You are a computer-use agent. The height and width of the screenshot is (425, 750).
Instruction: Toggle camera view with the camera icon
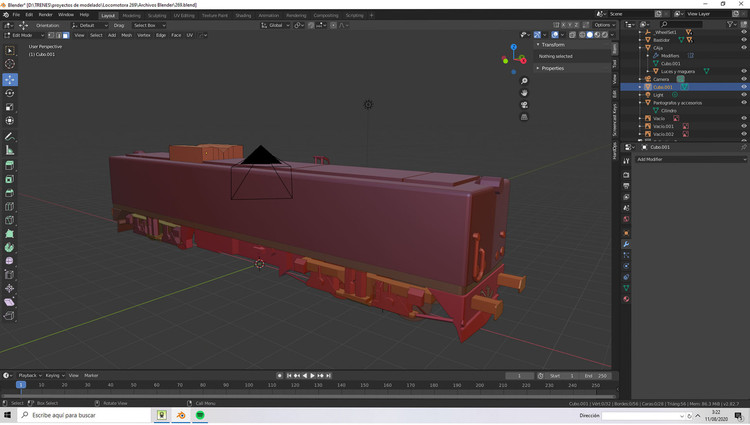pos(524,105)
